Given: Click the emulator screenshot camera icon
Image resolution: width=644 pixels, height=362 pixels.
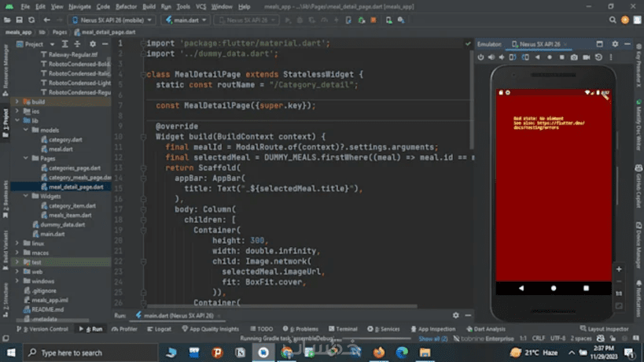Looking at the screenshot, I should 574,57.
